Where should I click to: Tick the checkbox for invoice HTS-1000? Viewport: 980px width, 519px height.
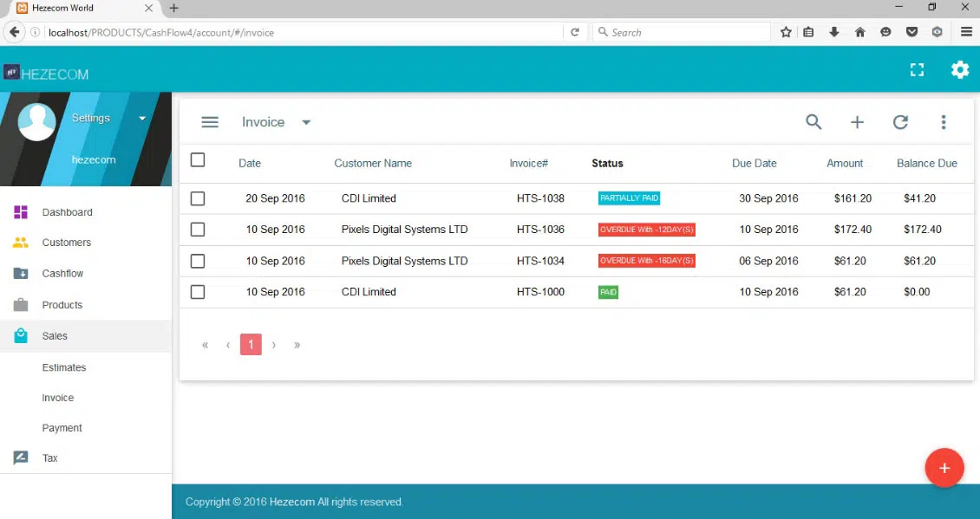click(x=198, y=292)
